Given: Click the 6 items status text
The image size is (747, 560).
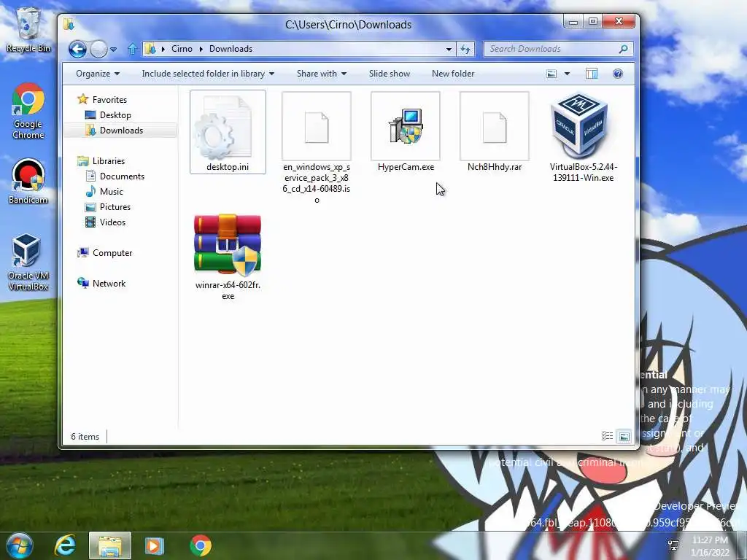Looking at the screenshot, I should [x=85, y=437].
